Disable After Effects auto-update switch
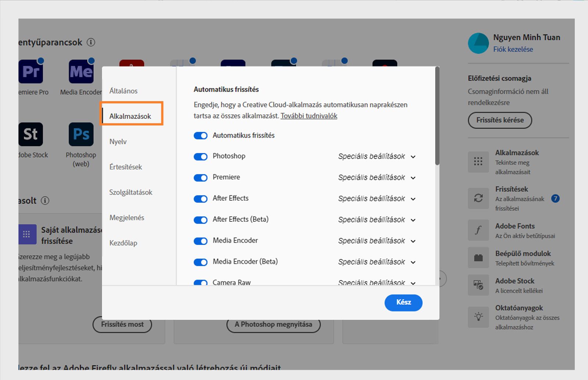Screen dimensions: 588x380 coord(201,199)
